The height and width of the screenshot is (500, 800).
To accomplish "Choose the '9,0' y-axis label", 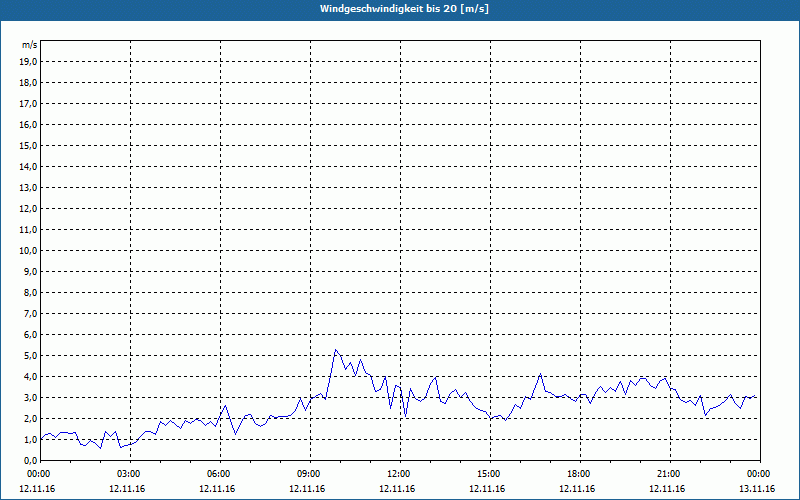I will (x=31, y=271).
